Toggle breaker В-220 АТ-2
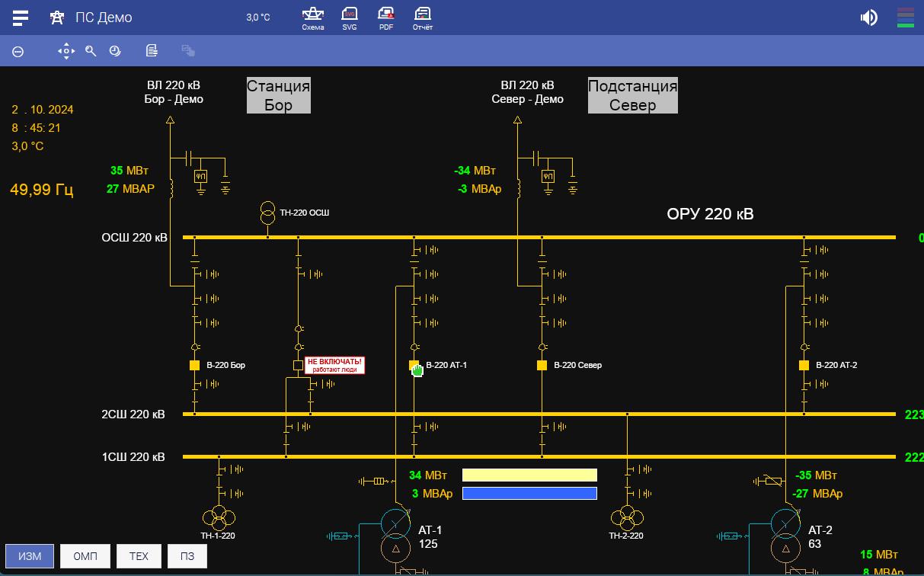This screenshot has height=576, width=924. (x=804, y=366)
